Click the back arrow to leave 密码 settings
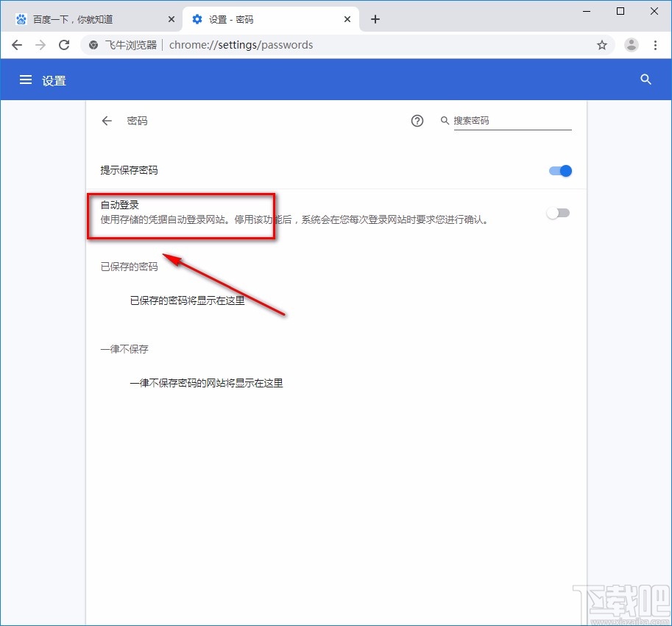 point(106,121)
